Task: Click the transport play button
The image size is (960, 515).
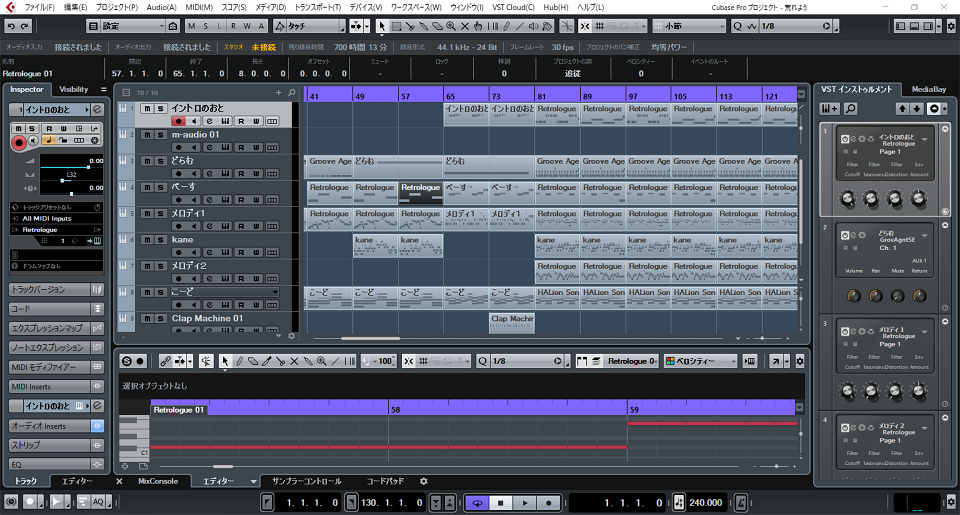Action: (x=525, y=503)
